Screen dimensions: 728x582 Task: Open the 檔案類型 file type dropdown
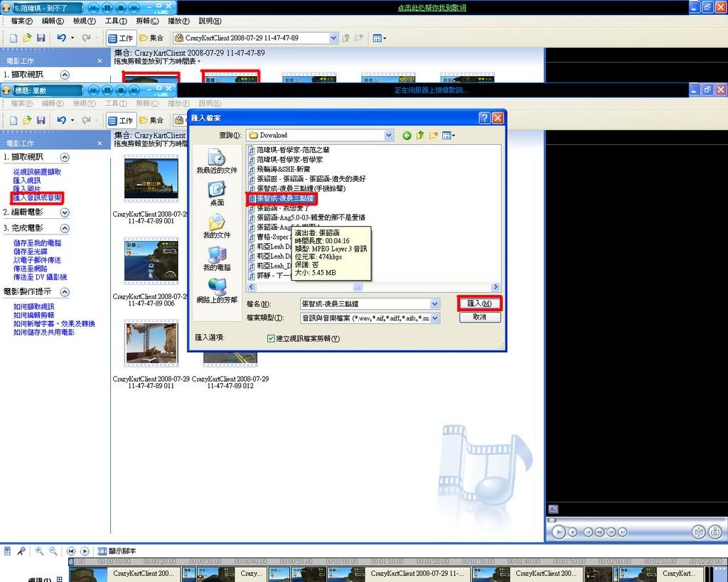435,318
